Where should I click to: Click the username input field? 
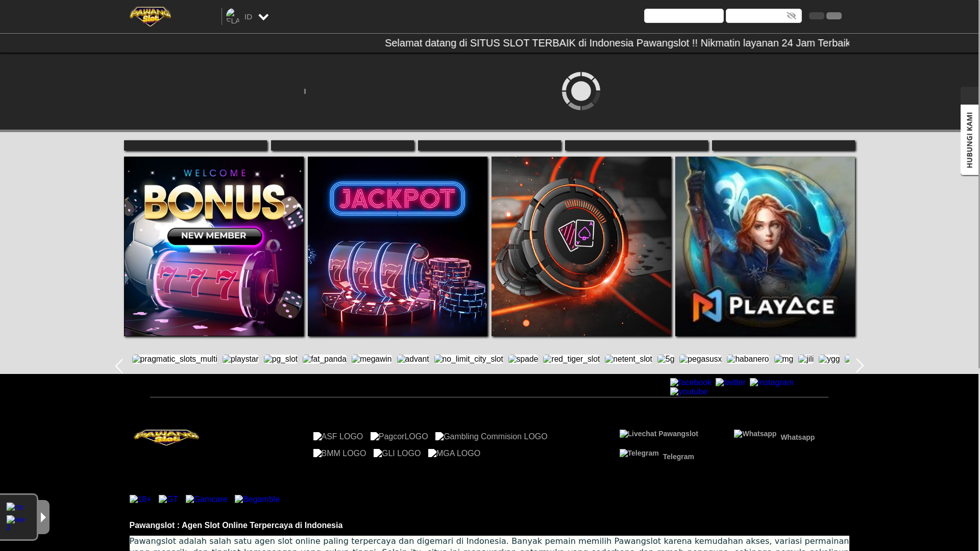[x=683, y=16]
